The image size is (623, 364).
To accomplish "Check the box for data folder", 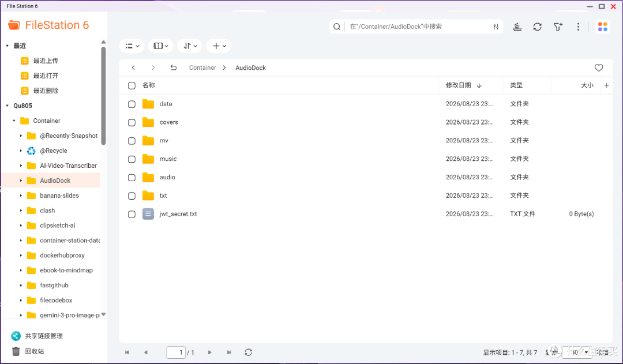I will 132,104.
